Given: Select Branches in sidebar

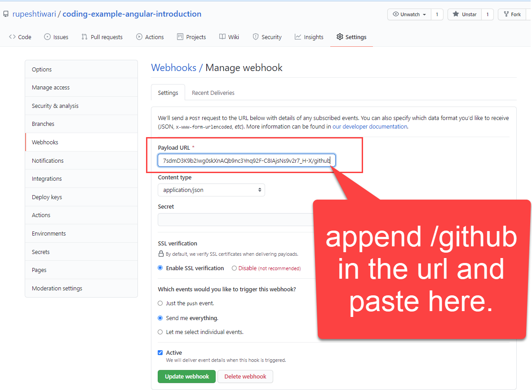Looking at the screenshot, I should (81, 124).
